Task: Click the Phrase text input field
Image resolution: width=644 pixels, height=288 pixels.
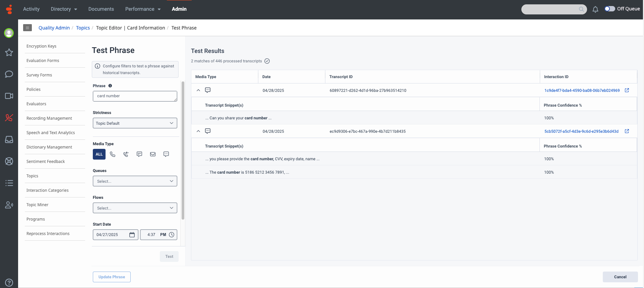Action: [135, 96]
